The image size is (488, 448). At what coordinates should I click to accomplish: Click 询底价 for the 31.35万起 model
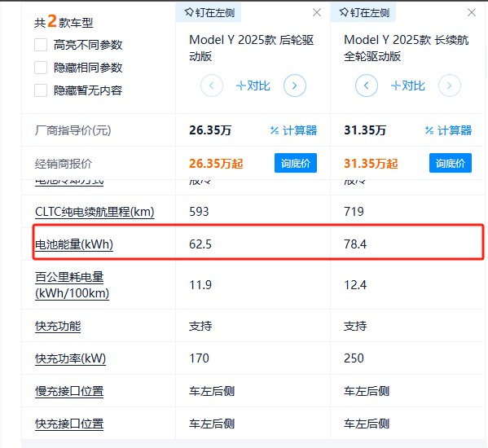tap(451, 163)
